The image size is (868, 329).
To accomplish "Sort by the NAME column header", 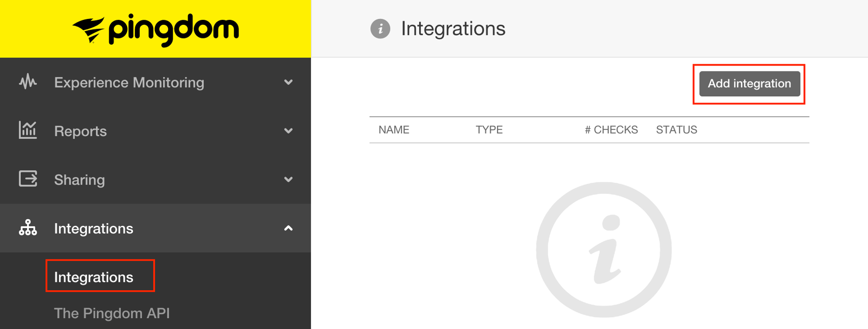I will coord(394,129).
